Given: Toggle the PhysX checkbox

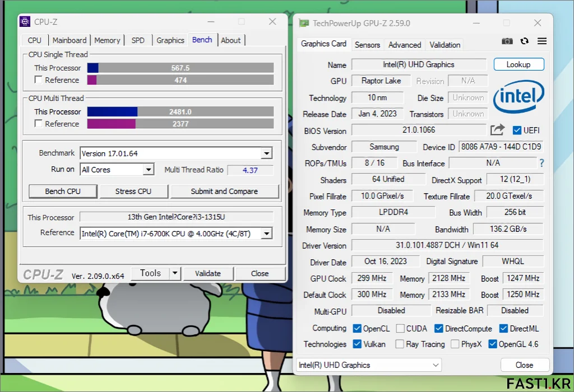Looking at the screenshot, I should click(x=455, y=344).
